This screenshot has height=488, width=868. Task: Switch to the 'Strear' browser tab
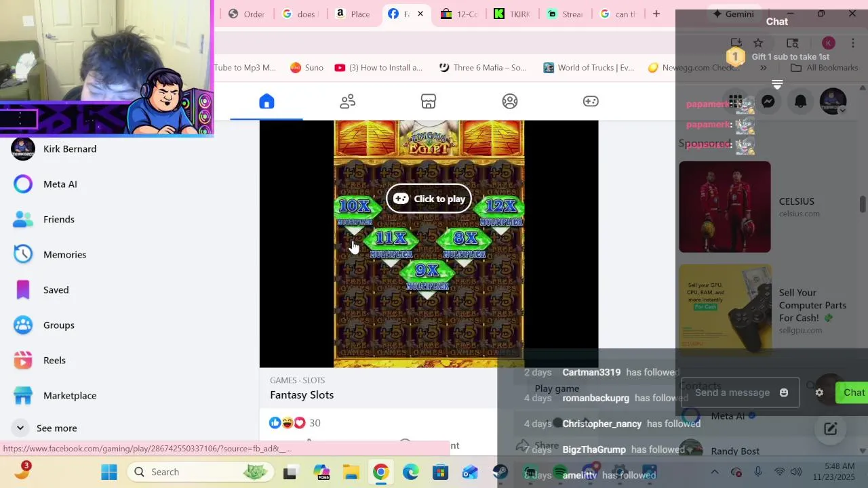(565, 14)
